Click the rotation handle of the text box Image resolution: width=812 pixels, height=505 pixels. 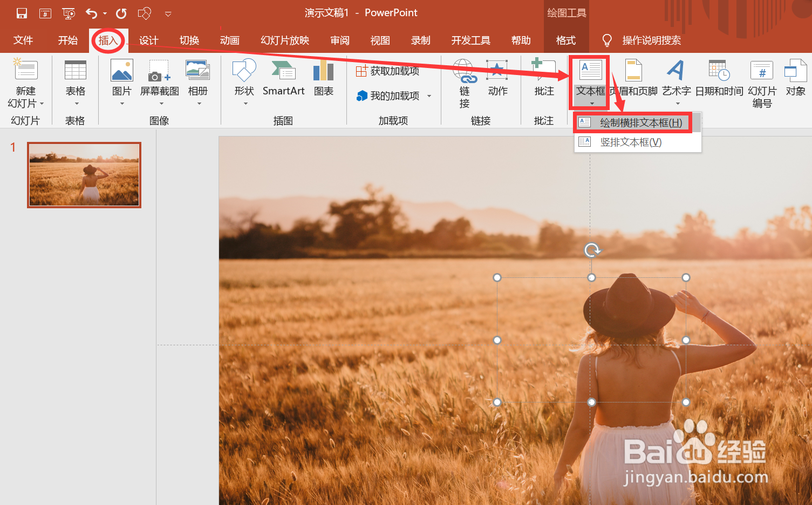coord(592,250)
